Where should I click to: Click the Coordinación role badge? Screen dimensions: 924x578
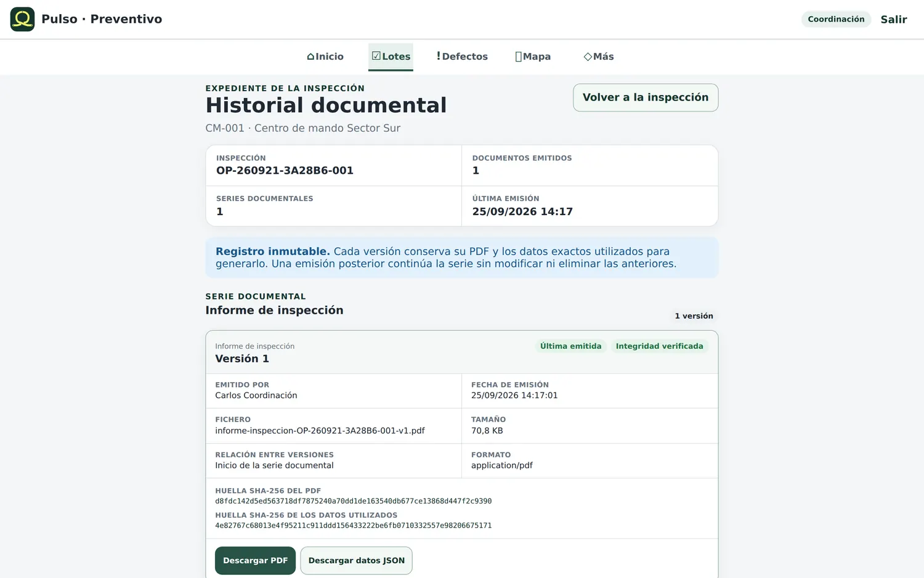[836, 19]
